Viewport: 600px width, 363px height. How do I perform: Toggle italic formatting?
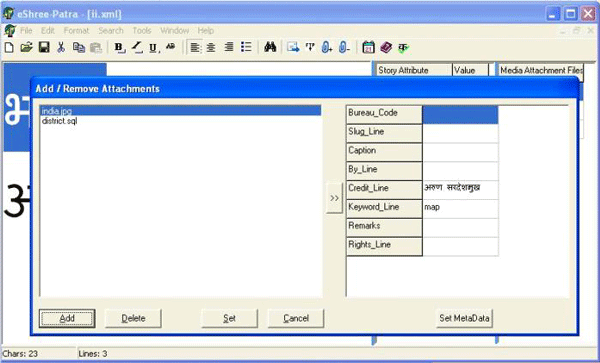coord(137,47)
